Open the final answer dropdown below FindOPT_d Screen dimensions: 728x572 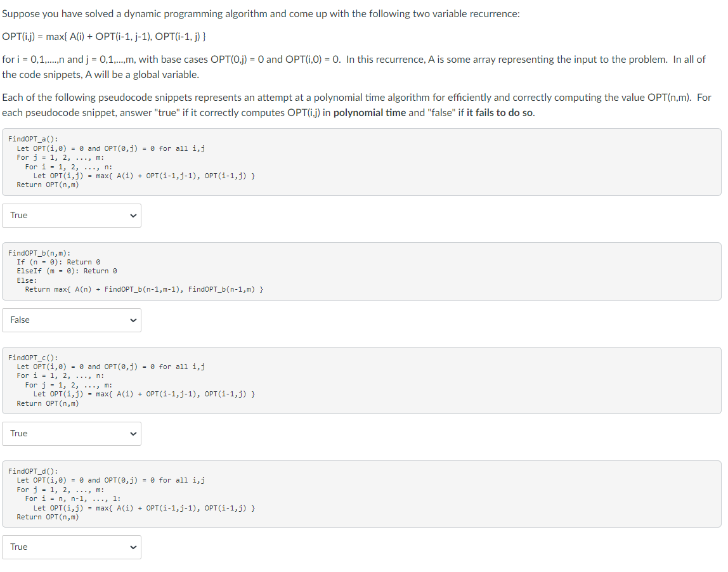72,547
